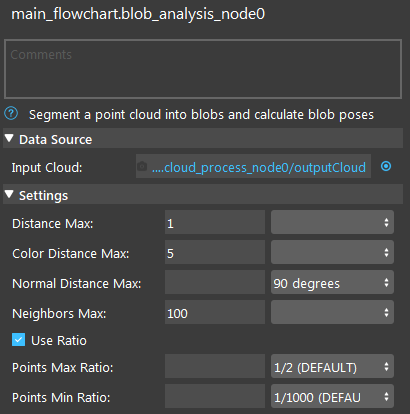Screen dimensions: 410x414
Task: Click the help question mark icon
Action: pyautogui.click(x=11, y=113)
